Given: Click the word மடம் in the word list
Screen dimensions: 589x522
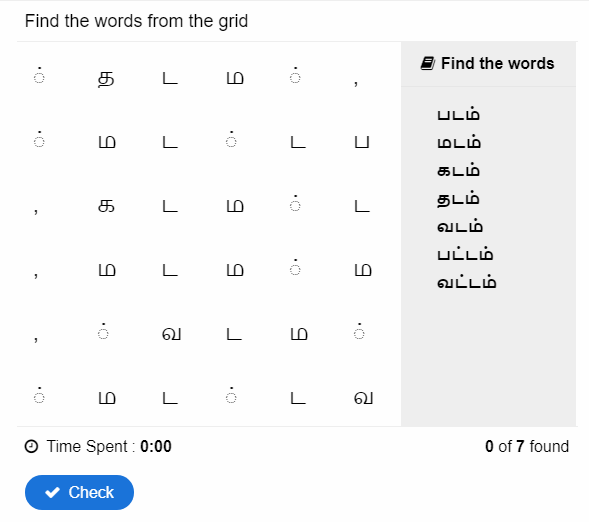Looking at the screenshot, I should pyautogui.click(x=459, y=142).
